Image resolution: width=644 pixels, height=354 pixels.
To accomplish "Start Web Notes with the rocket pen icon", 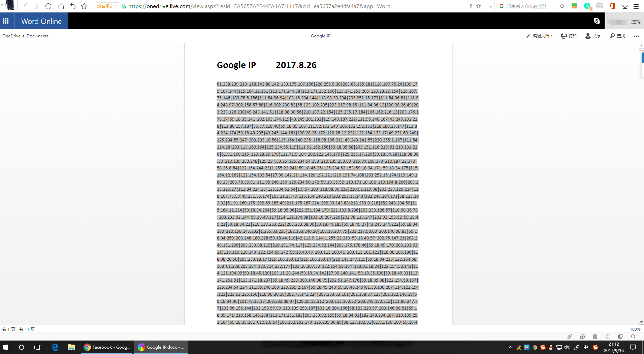I will 570,336.
